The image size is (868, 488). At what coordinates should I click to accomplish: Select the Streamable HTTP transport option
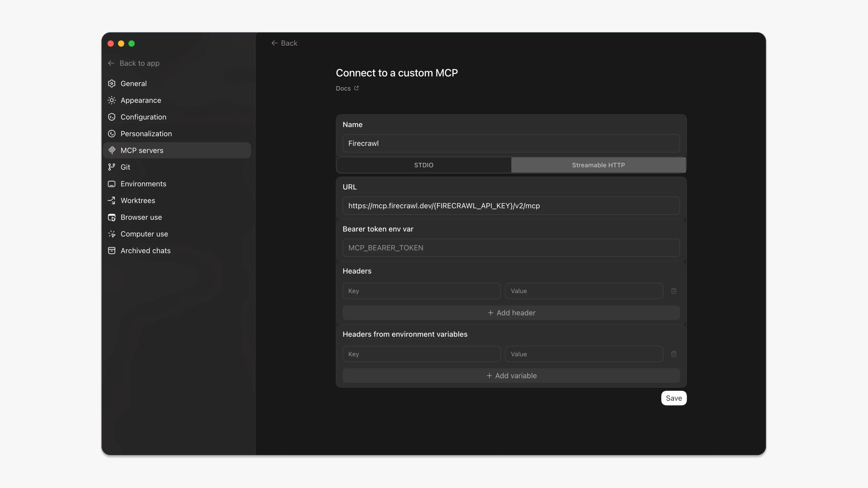598,165
